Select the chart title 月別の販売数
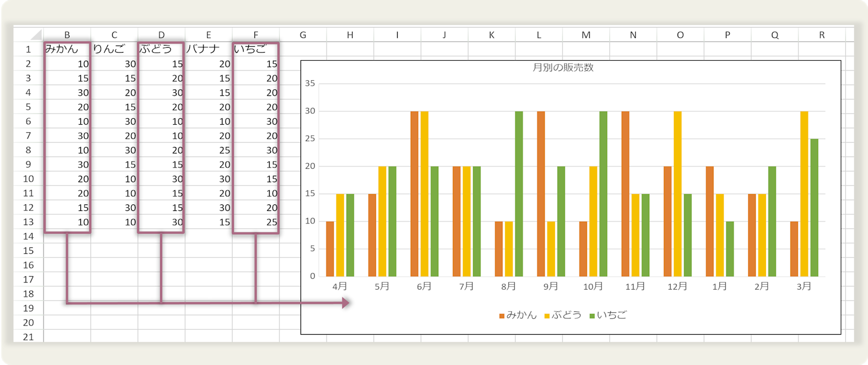The image size is (868, 365). point(563,67)
